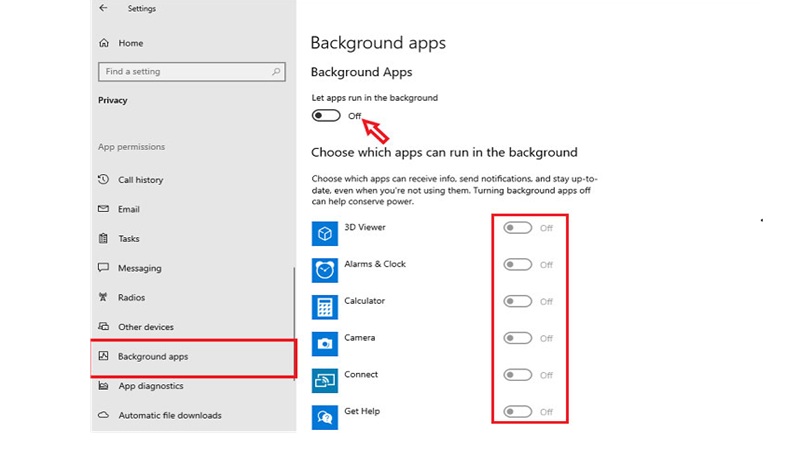Toggle Camera background switch

tap(517, 338)
